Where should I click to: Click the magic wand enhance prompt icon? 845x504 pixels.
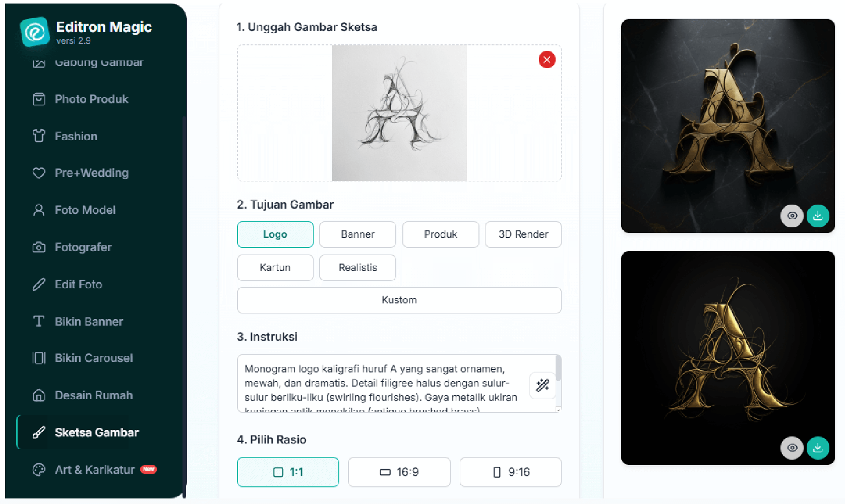(x=542, y=386)
